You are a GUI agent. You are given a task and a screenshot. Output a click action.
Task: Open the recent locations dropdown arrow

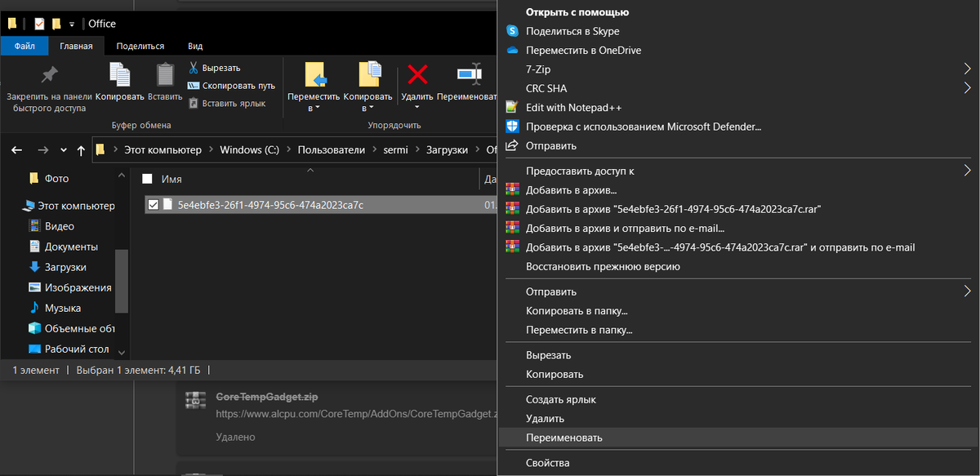tap(62, 151)
